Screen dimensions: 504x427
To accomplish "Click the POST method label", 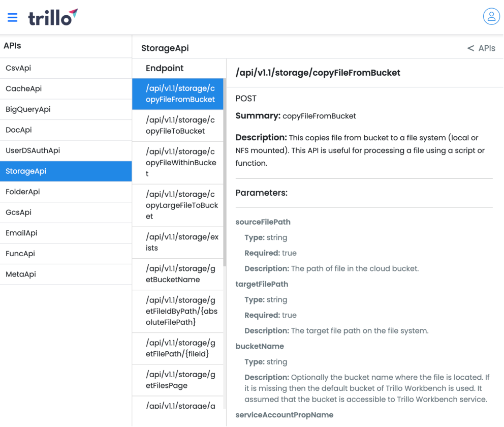I will (x=246, y=99).
